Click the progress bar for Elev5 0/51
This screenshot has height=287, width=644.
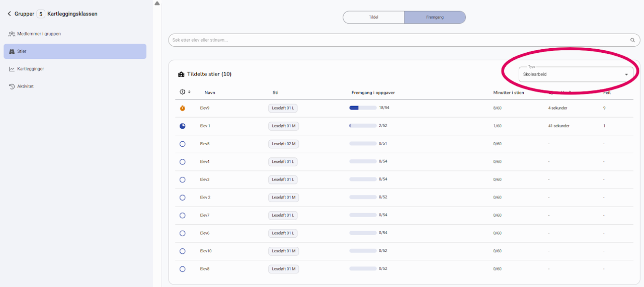point(363,143)
